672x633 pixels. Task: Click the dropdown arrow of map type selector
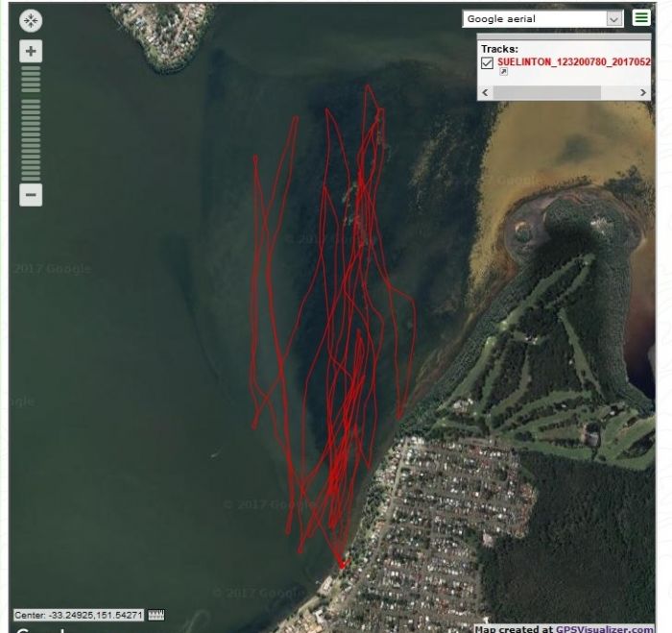pos(614,19)
